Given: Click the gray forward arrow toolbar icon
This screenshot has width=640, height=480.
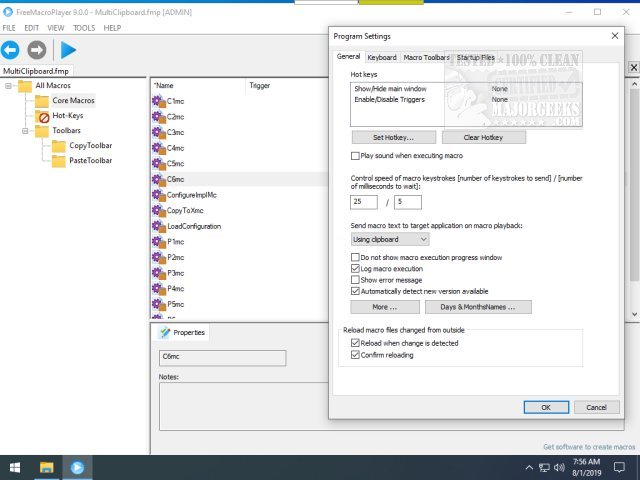Looking at the screenshot, I should click(x=37, y=50).
